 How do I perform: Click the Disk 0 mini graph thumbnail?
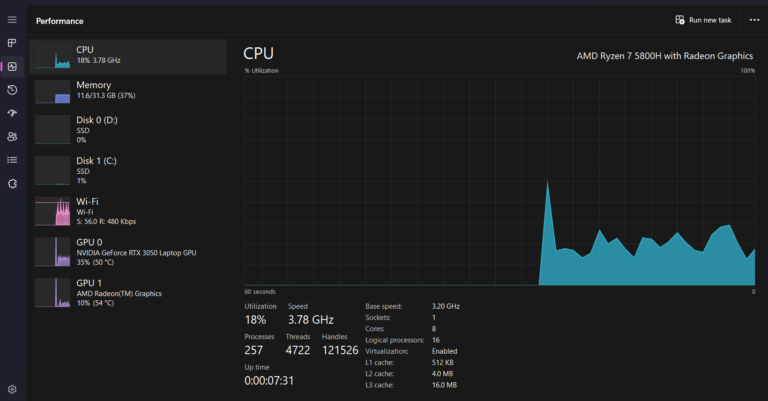(52, 130)
